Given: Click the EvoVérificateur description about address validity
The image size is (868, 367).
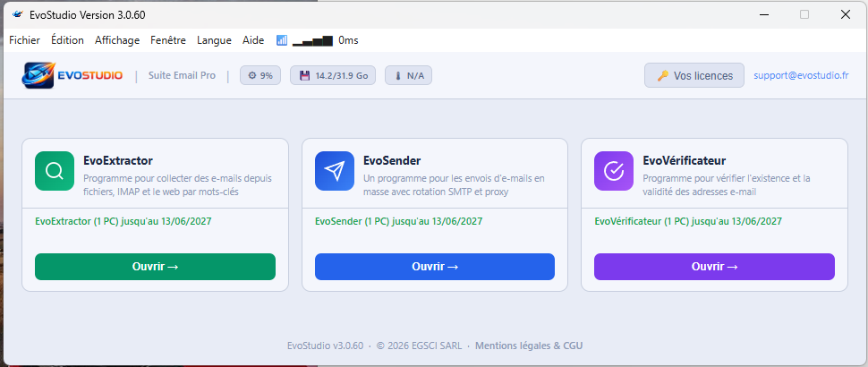Looking at the screenshot, I should pos(727,185).
